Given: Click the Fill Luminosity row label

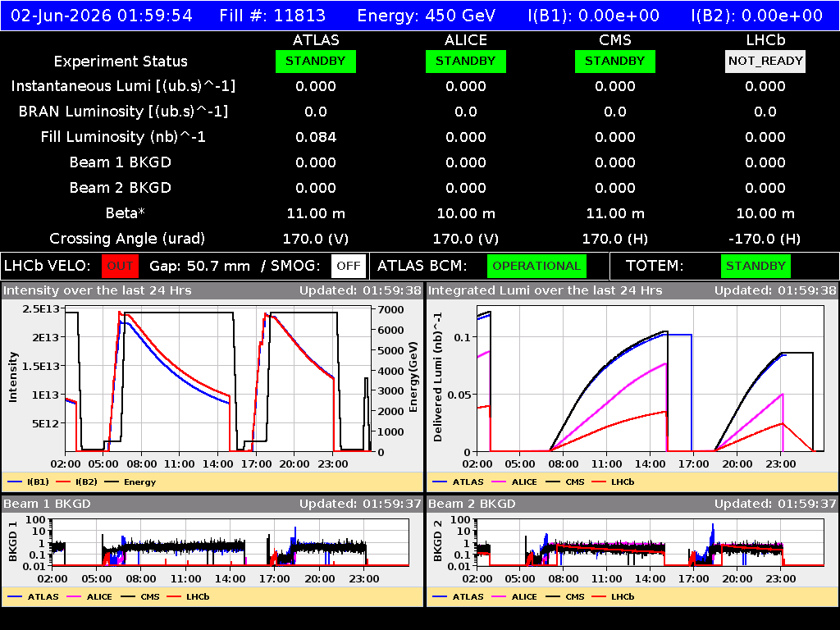Looking at the screenshot, I should click(x=123, y=137).
